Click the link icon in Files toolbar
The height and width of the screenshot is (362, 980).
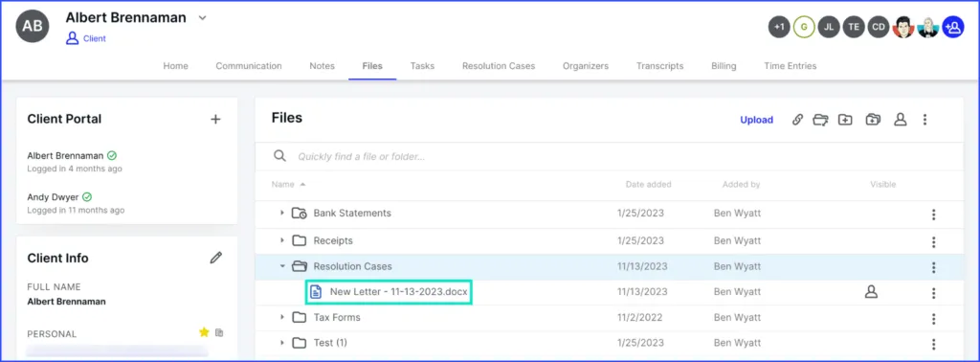797,120
